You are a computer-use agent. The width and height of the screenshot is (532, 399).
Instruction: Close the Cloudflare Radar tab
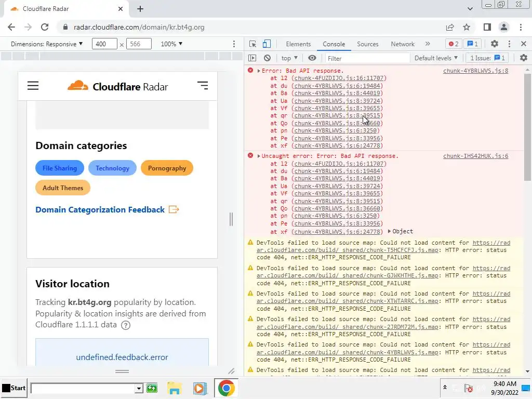(121, 9)
